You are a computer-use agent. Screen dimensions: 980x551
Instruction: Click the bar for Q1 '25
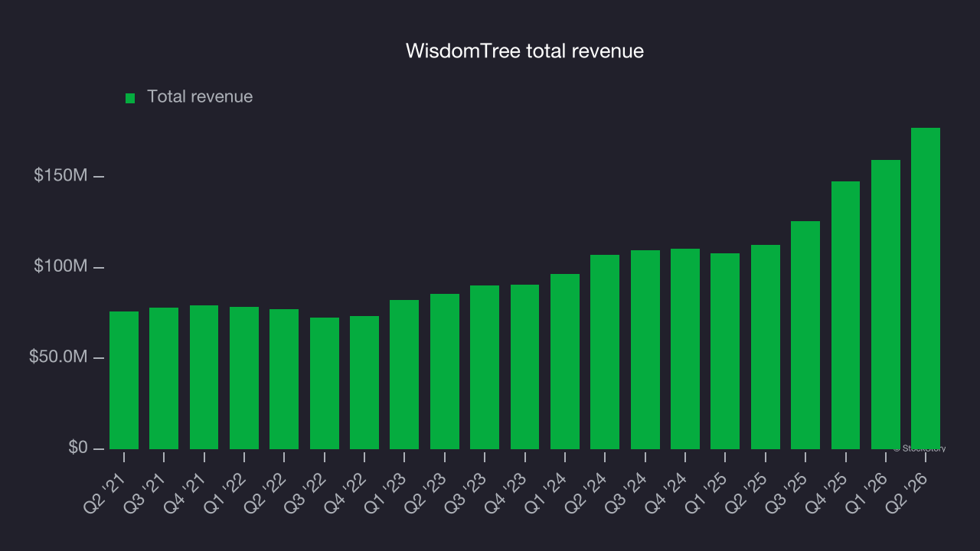click(x=725, y=351)
